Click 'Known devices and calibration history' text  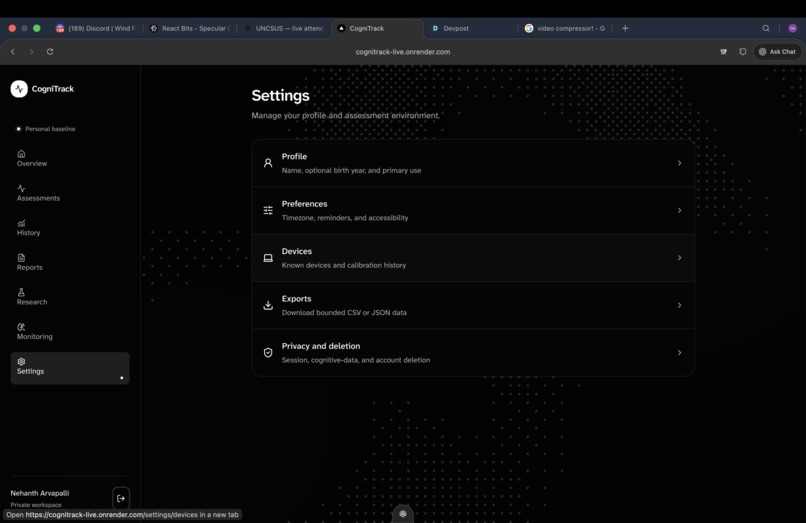[344, 265]
